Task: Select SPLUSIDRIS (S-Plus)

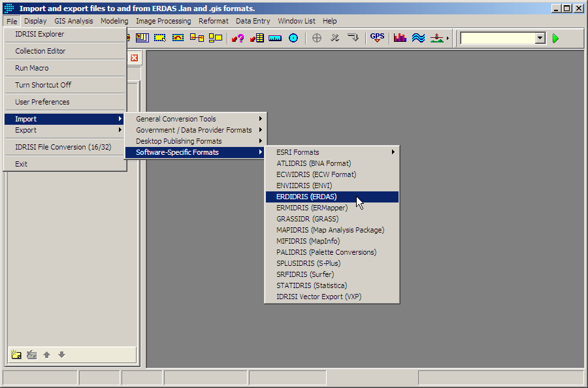Action: (333, 263)
